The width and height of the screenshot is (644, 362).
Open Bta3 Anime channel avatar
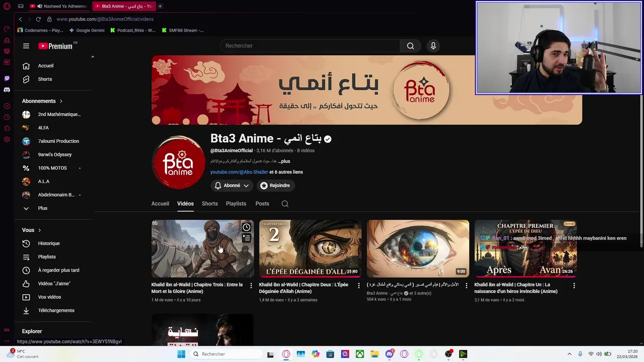(178, 162)
